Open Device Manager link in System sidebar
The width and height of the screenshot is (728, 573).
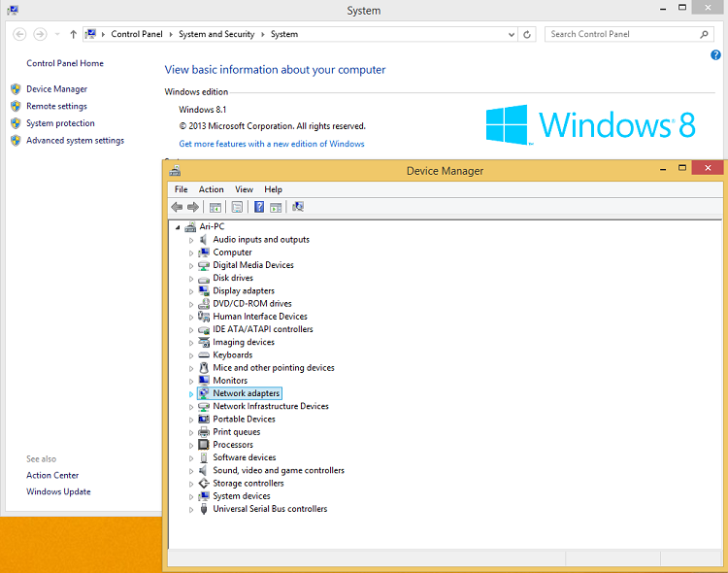(x=56, y=88)
